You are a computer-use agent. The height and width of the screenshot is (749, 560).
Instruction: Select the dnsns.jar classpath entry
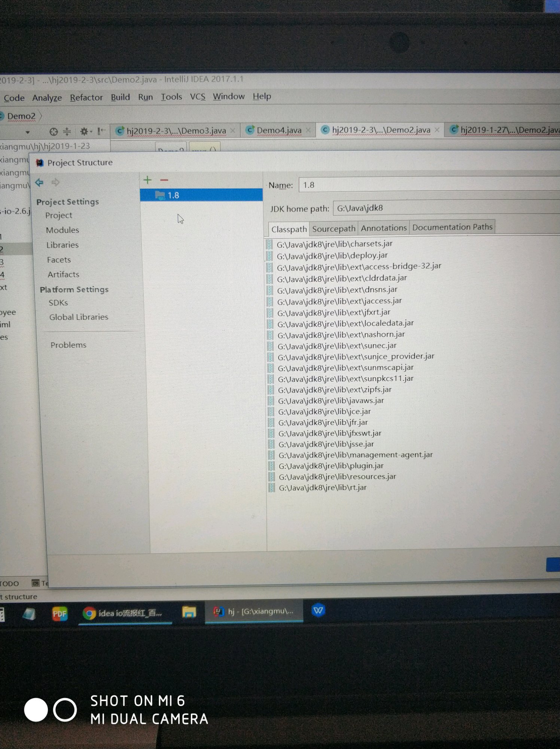337,289
